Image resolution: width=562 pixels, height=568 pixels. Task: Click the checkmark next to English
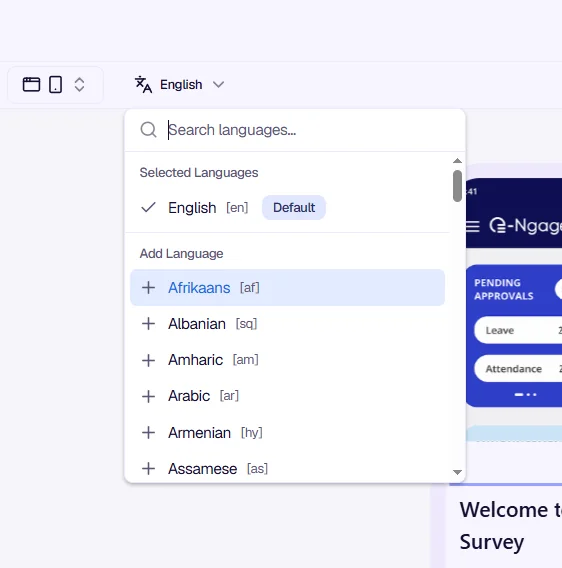[148, 208]
